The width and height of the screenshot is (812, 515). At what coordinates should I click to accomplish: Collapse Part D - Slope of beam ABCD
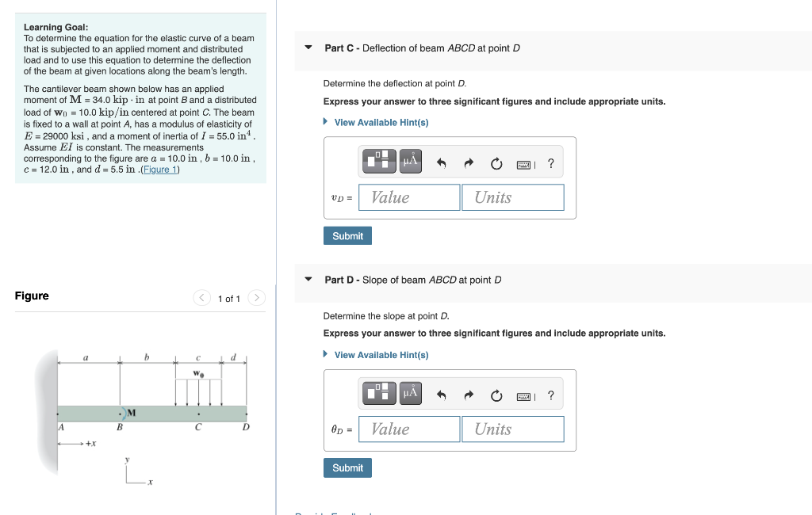pos(308,280)
